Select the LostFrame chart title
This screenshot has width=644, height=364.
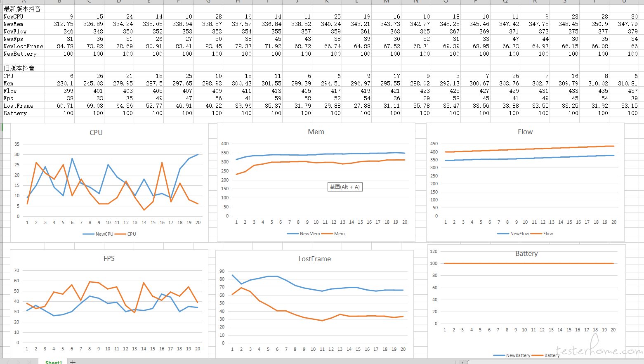tap(315, 259)
